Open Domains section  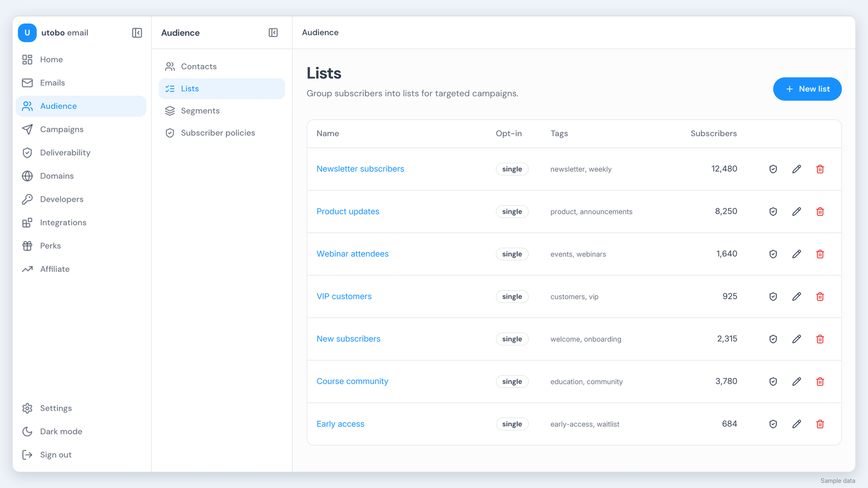81,176
